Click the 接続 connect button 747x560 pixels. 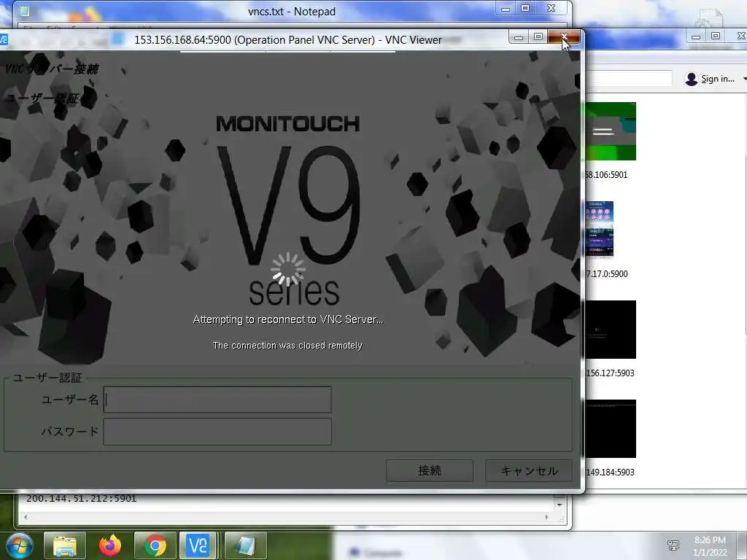pos(429,470)
